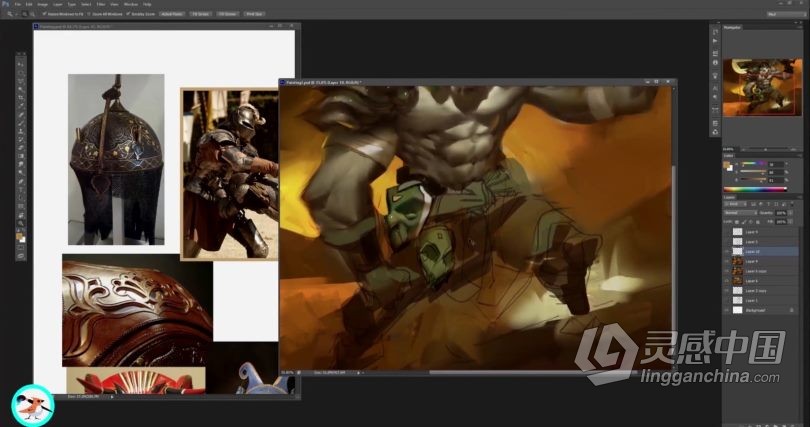The width and height of the screenshot is (810, 427).
Task: Open the layer filter Kind dropdown
Action: pyautogui.click(x=736, y=204)
